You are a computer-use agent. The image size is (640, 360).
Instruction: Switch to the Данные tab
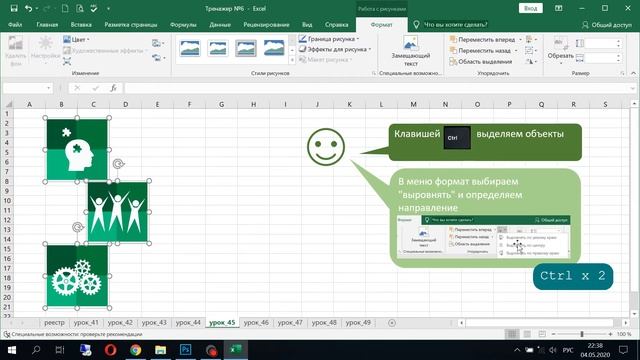[x=220, y=24]
